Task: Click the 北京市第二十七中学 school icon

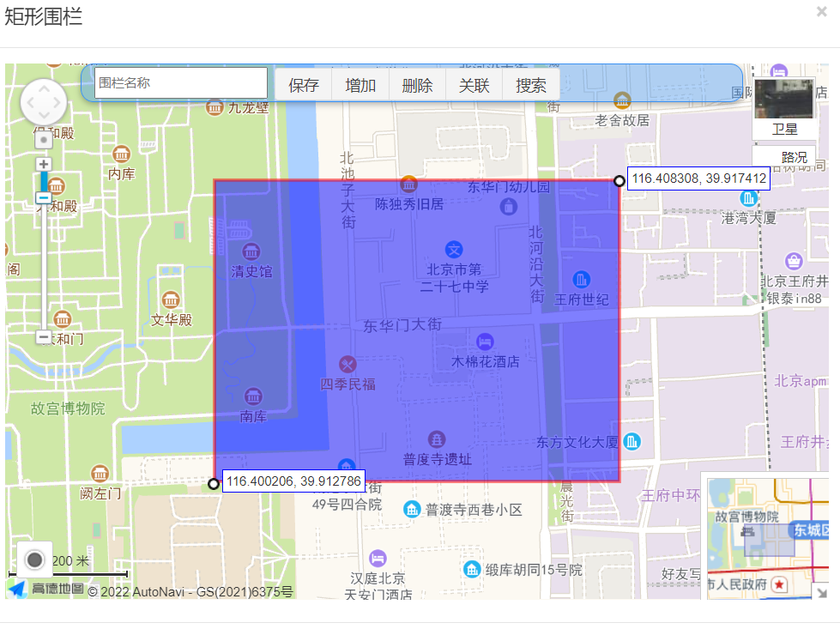Action: (x=454, y=250)
